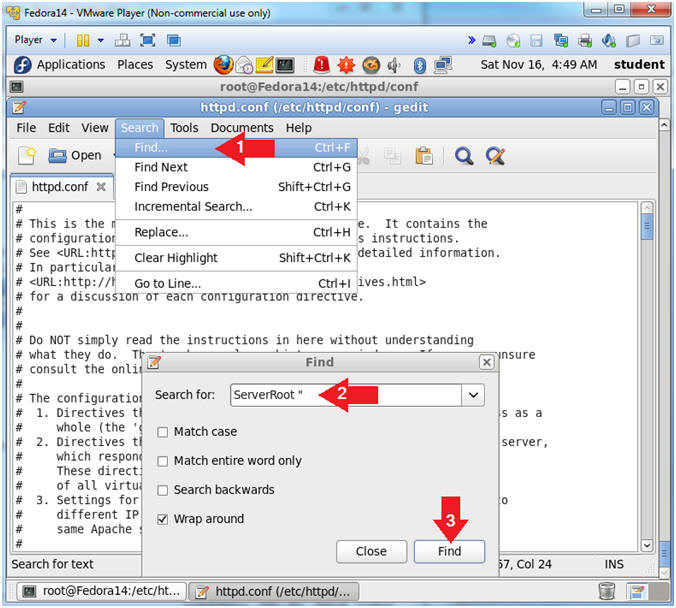The image size is (676, 608).
Task: Click the clock showing Sat Nov 16
Action: 539,65
